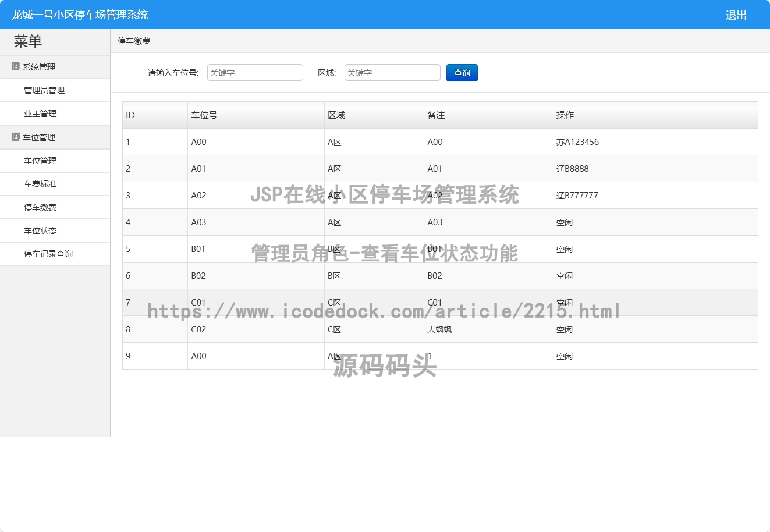This screenshot has height=532, width=770.
Task: Click 空闲 status in B01 row
Action: pyautogui.click(x=565, y=249)
